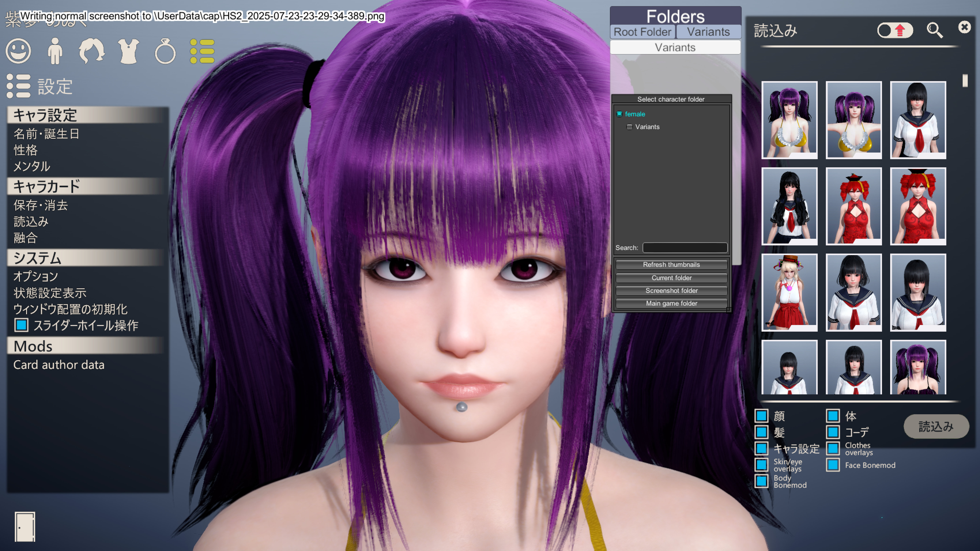Click the Main game folder button
The height and width of the screenshot is (551, 980).
(x=672, y=303)
